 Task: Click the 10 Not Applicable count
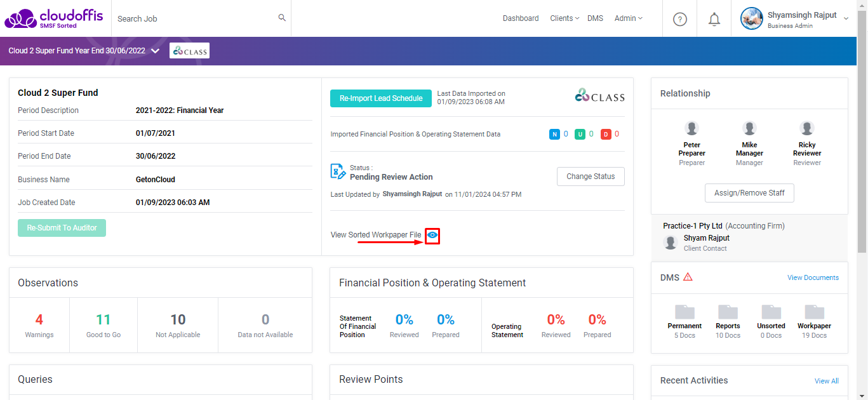(178, 319)
